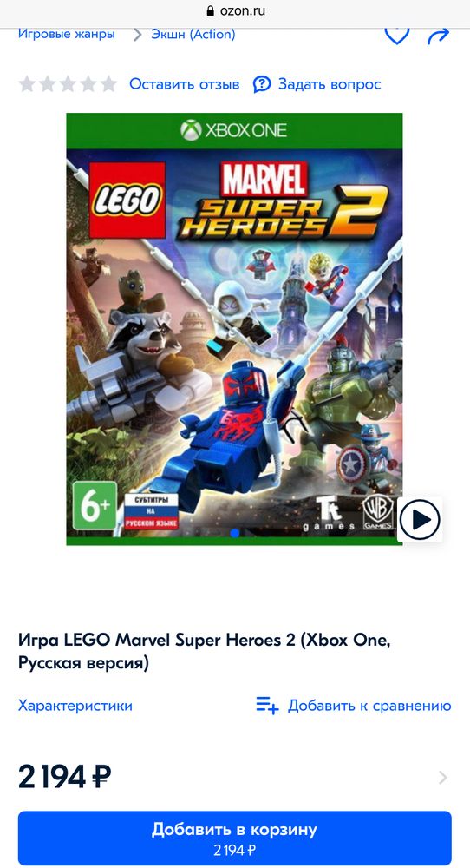Image resolution: width=470 pixels, height=868 pixels.
Task: Add product to favorites with heart icon
Action: pos(396,35)
